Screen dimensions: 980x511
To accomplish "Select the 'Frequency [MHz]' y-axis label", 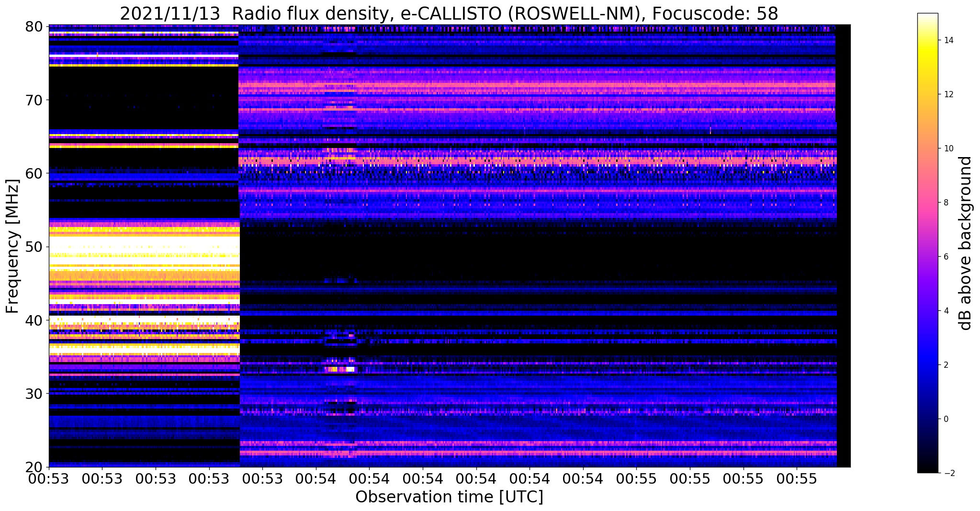I will [13, 246].
